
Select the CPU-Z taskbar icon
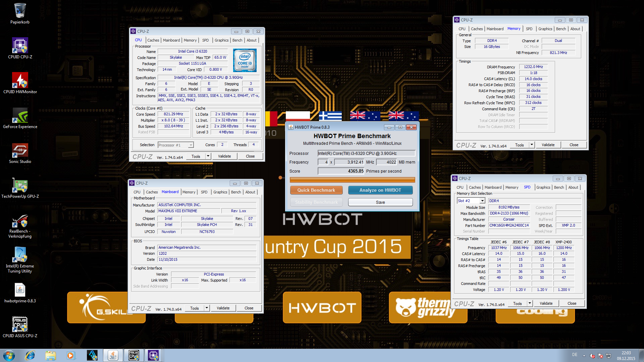[153, 355]
